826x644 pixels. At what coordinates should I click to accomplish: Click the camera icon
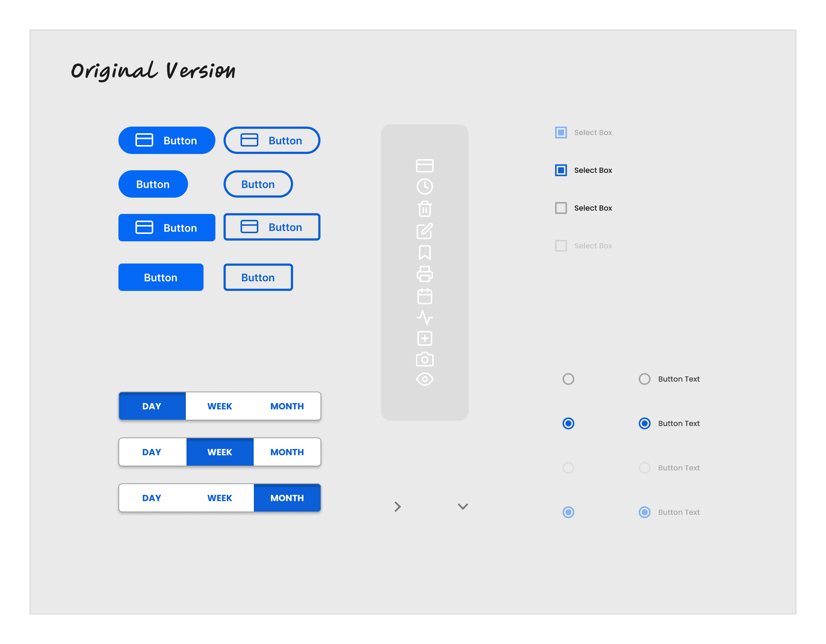[424, 359]
